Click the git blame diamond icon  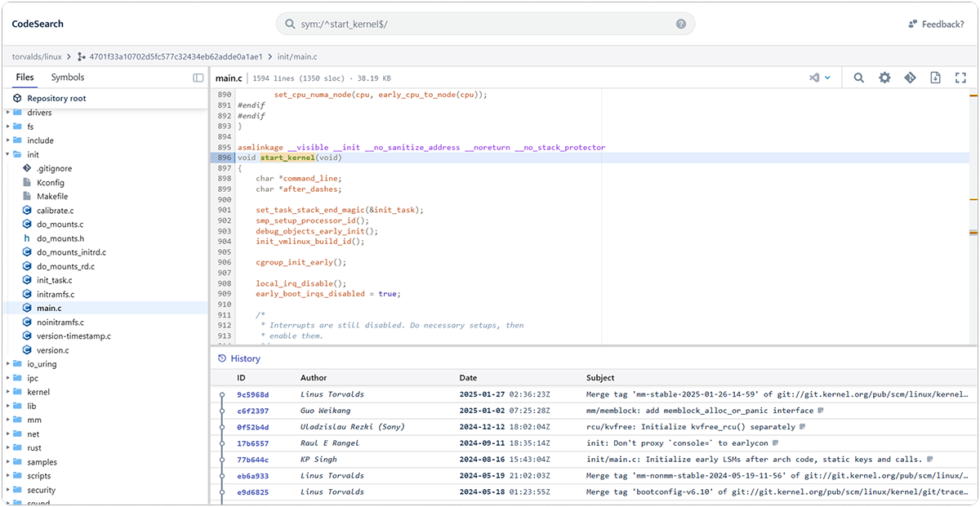pyautogui.click(x=910, y=78)
